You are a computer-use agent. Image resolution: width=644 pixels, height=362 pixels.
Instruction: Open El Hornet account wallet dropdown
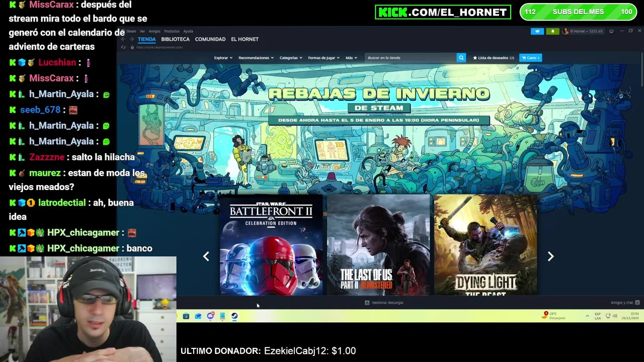[583, 31]
